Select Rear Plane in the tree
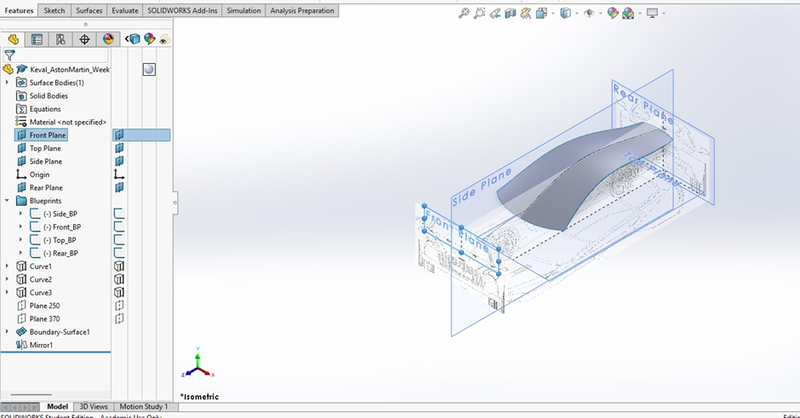Image resolution: width=800 pixels, height=418 pixels. [46, 187]
